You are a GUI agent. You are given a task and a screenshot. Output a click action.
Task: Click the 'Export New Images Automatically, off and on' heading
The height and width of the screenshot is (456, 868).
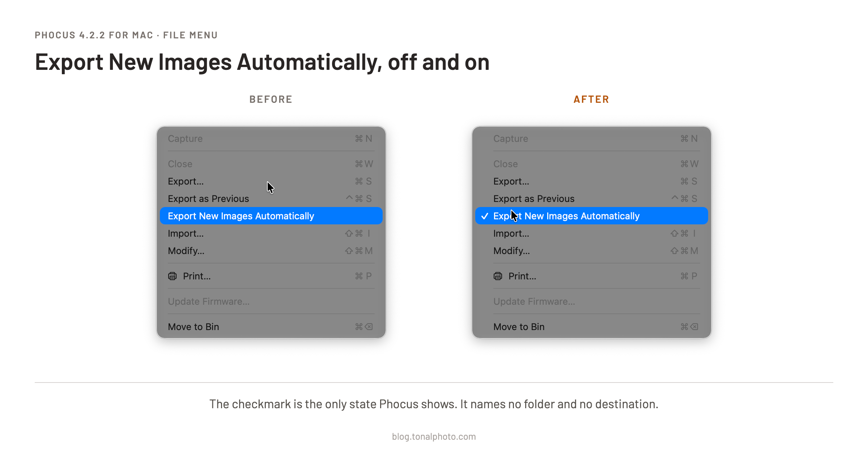(262, 62)
